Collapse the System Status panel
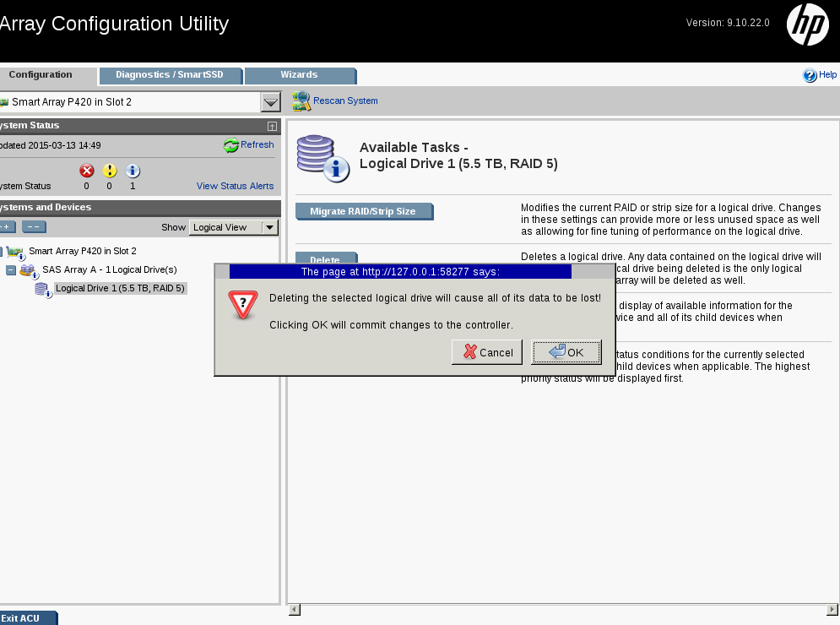The image size is (840, 625). click(272, 126)
